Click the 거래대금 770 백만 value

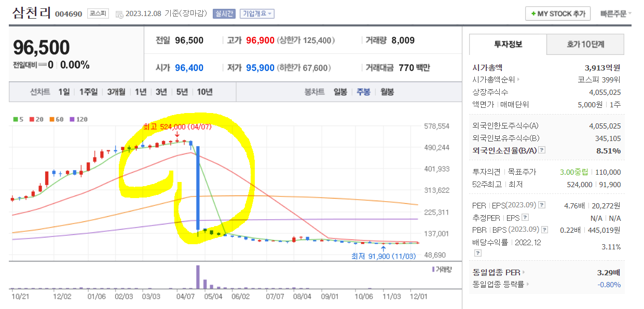[x=414, y=67]
